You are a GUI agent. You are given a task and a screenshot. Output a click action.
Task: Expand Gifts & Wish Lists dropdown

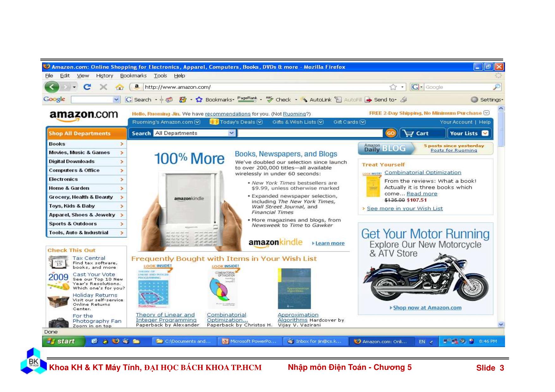(321, 122)
